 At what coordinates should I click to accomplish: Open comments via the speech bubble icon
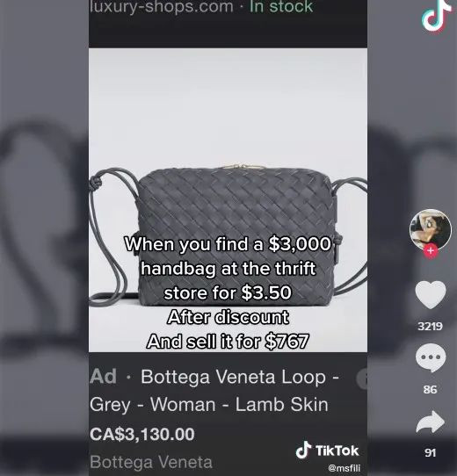[x=431, y=358]
